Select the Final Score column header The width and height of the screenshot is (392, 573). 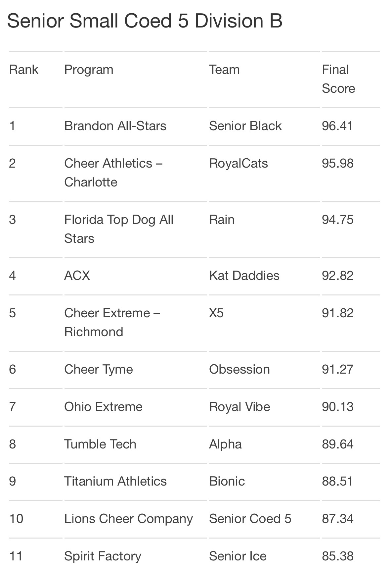pyautogui.click(x=338, y=79)
